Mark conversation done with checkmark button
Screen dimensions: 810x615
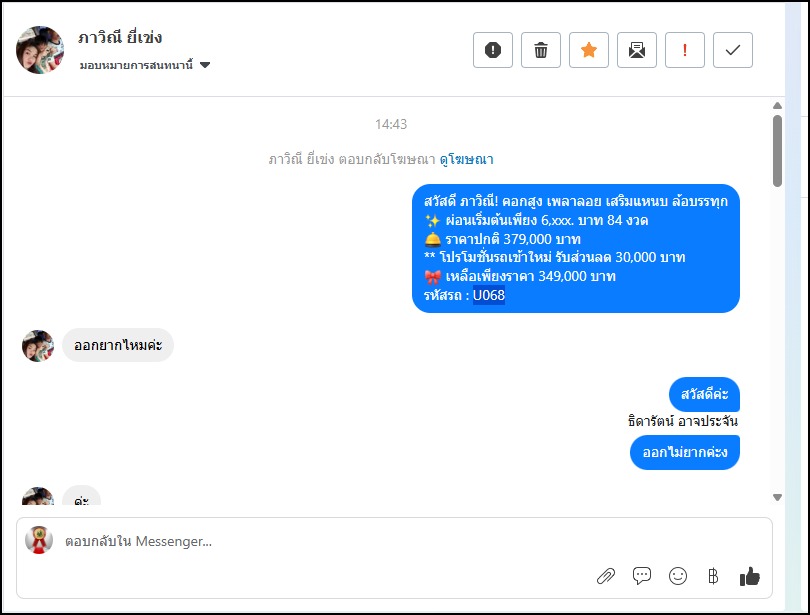click(x=733, y=50)
